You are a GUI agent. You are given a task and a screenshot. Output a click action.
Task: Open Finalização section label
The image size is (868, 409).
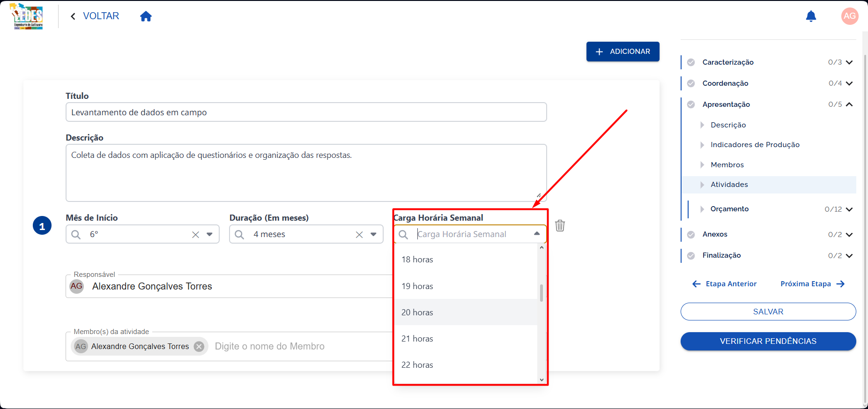[721, 255]
